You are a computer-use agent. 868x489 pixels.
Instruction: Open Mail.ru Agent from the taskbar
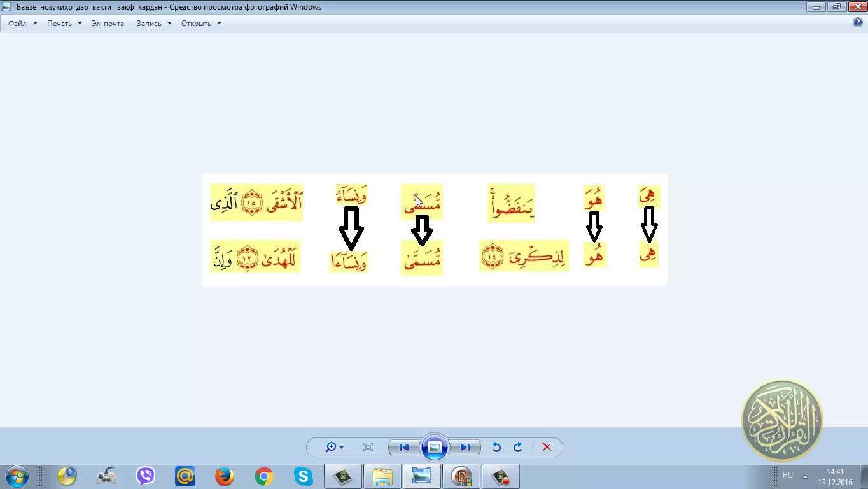coord(185,476)
